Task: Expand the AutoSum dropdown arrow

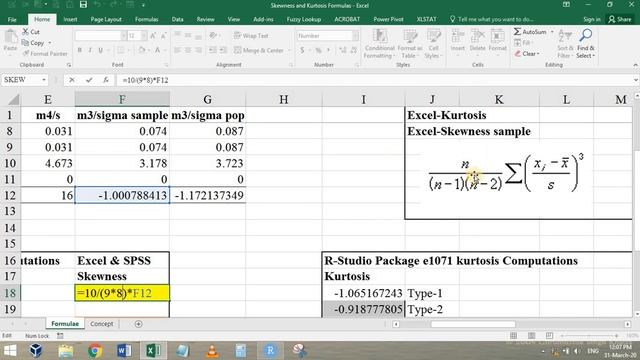Action: 552,31
